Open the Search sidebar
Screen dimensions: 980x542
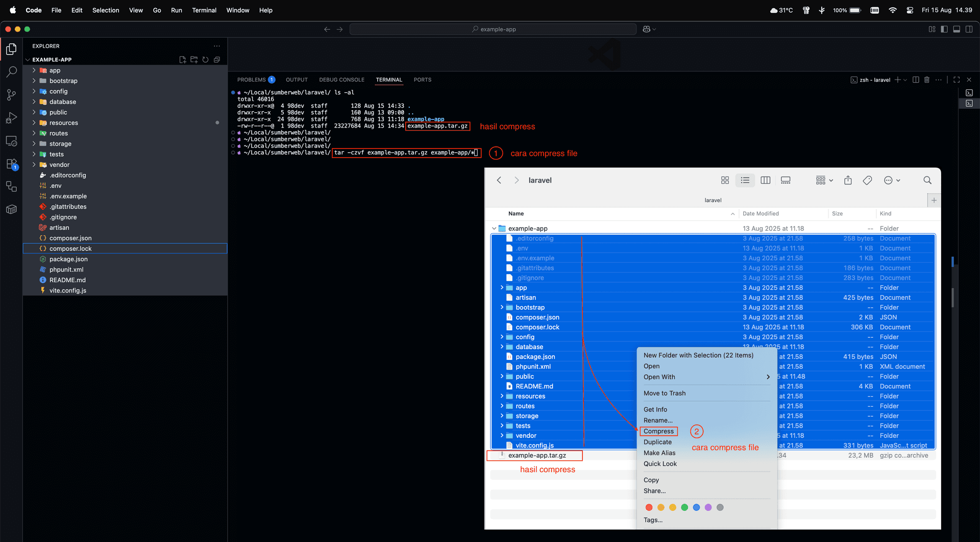[11, 72]
